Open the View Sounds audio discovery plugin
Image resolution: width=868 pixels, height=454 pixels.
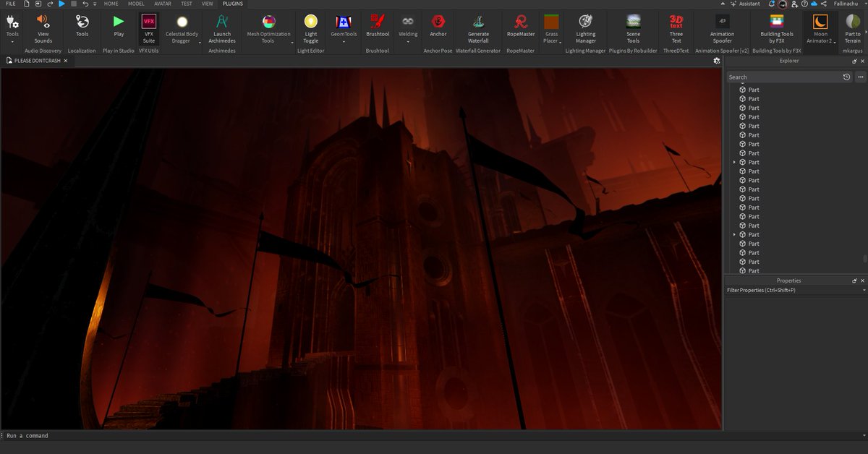click(x=43, y=27)
